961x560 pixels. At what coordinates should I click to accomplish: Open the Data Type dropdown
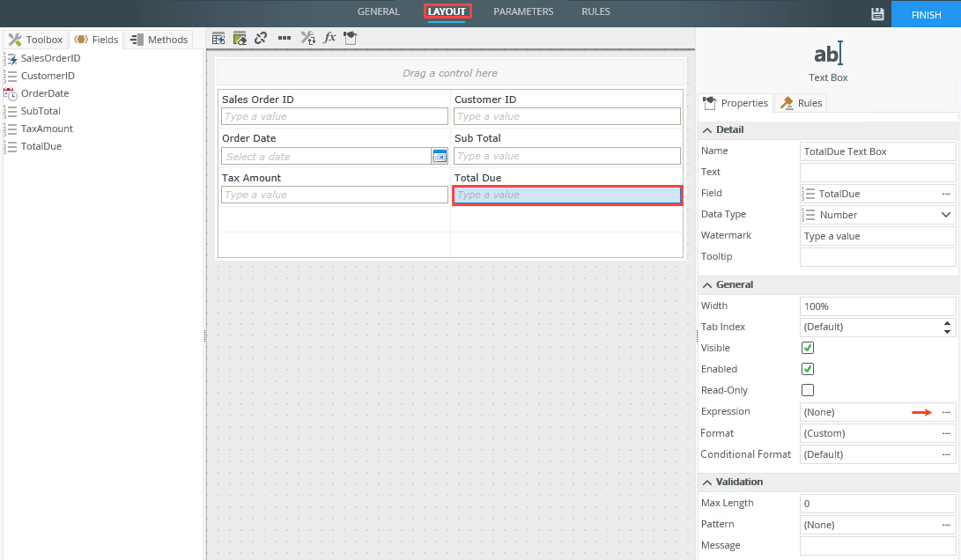click(x=946, y=215)
